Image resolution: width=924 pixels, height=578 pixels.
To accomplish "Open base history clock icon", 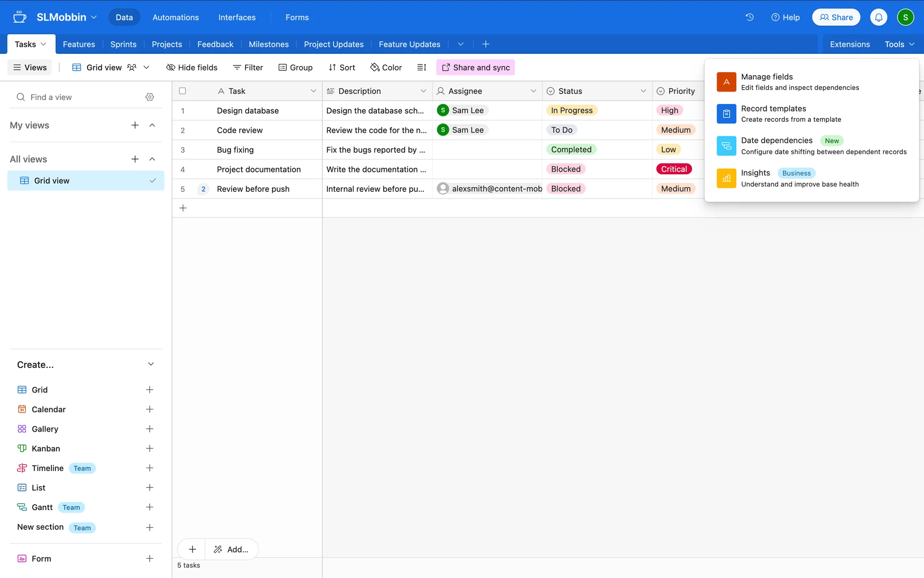I will pos(749,17).
